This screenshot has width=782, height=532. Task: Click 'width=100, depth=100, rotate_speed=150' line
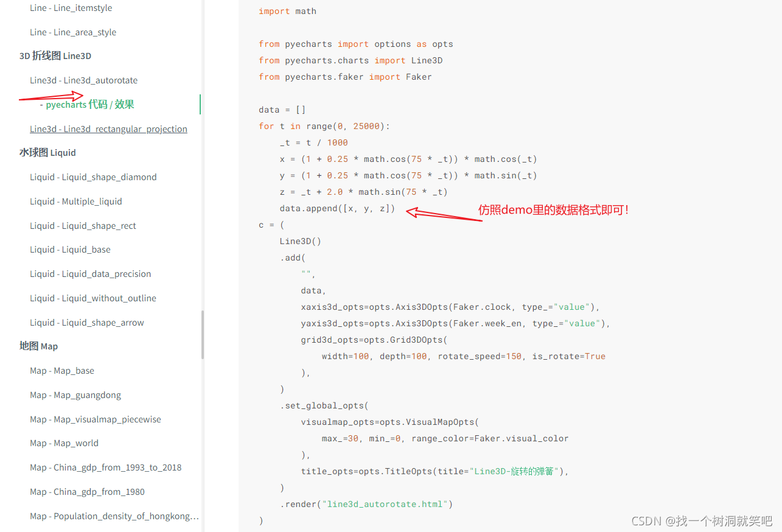[x=464, y=356]
